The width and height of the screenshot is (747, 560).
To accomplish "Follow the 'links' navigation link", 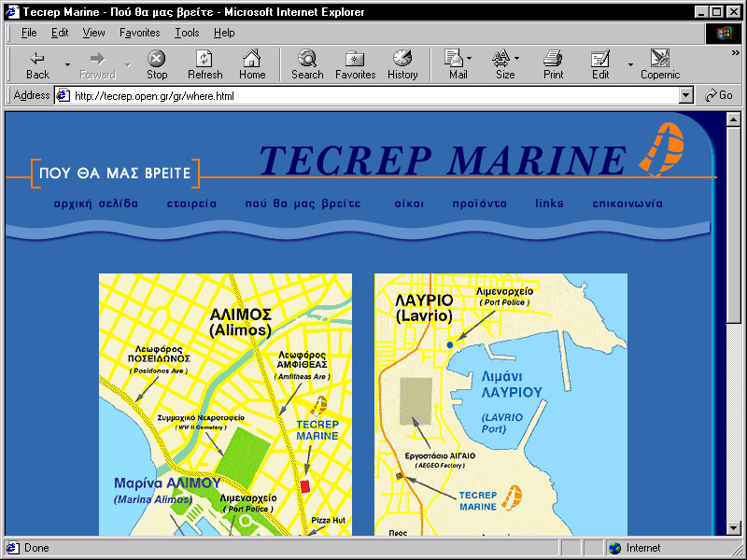I will (549, 203).
